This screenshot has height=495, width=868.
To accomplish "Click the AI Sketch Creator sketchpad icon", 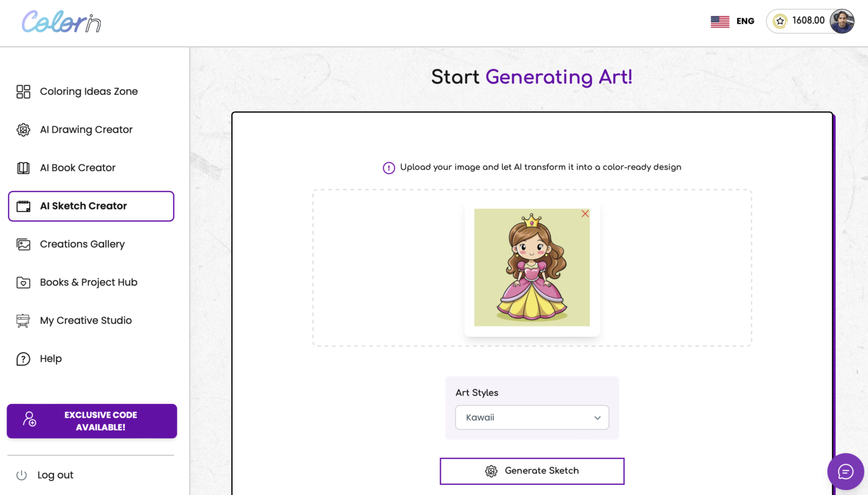I will pos(23,206).
